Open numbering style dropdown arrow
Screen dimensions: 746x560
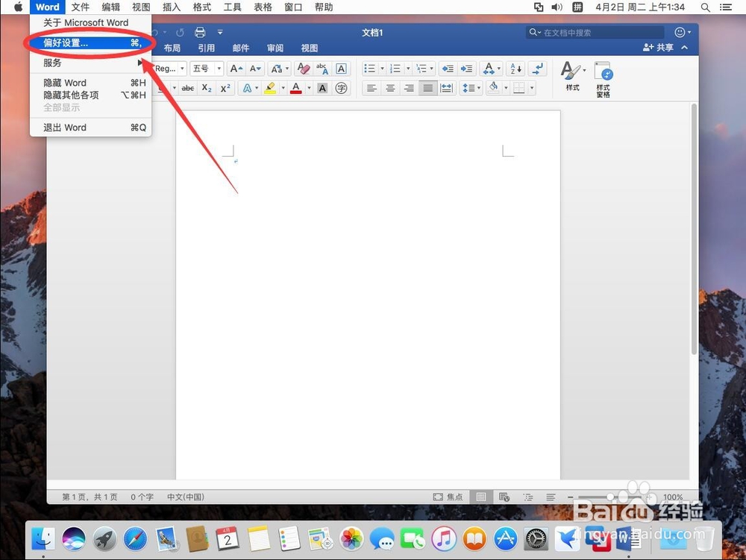pos(408,69)
